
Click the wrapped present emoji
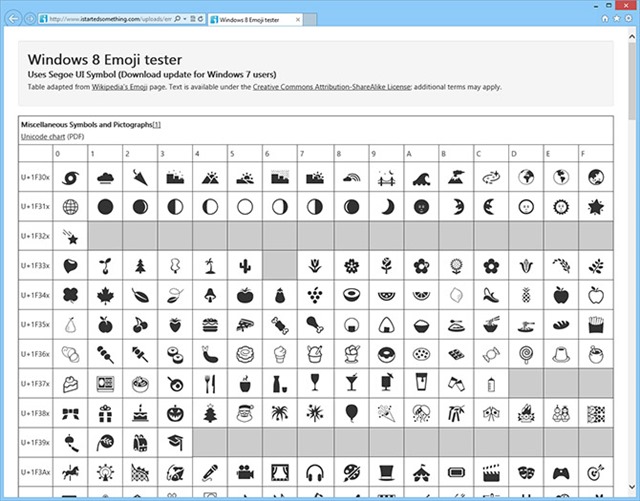[105, 413]
